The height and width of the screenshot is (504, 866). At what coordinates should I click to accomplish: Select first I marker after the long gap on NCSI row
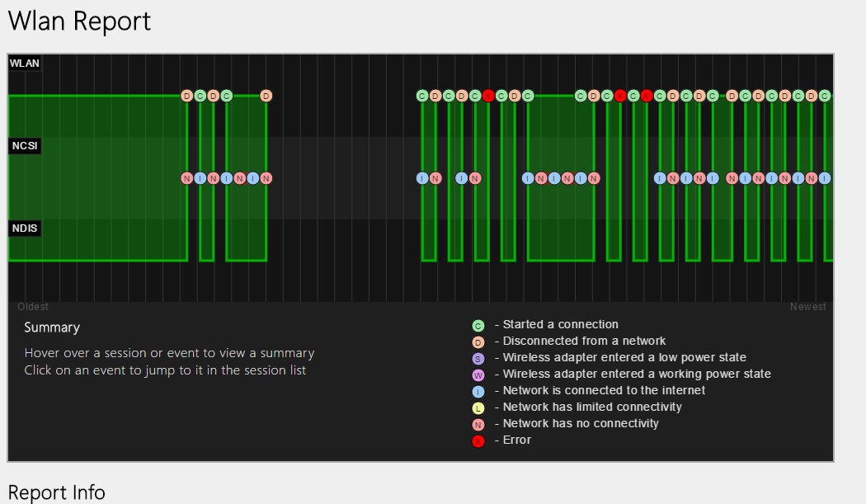(x=422, y=178)
